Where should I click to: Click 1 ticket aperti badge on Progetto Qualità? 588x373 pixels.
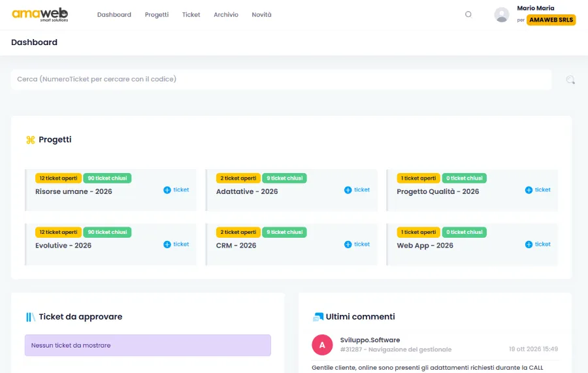(x=419, y=178)
